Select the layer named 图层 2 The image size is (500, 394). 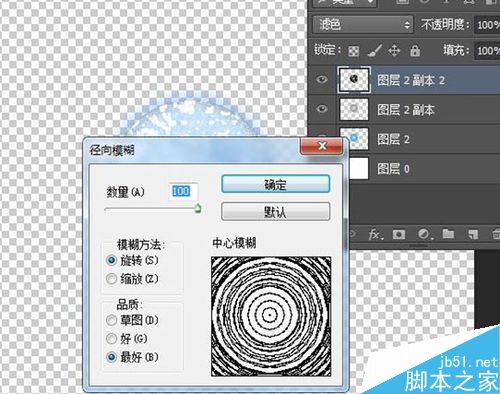click(394, 139)
